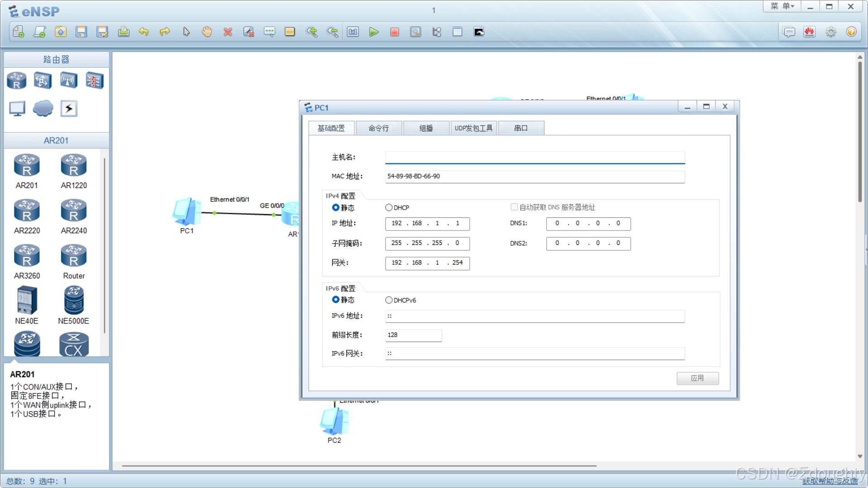Switch to 串口 tab
The width and height of the screenshot is (868, 488).
521,128
